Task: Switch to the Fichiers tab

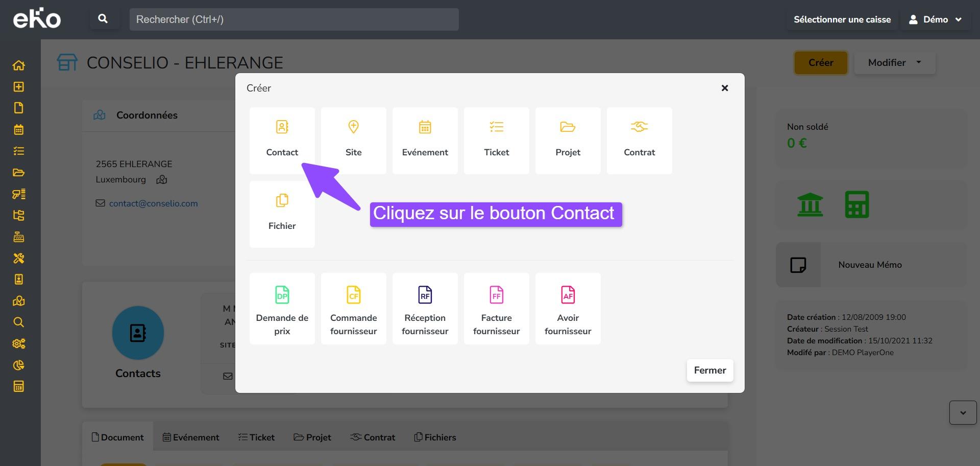Action: 435,437
